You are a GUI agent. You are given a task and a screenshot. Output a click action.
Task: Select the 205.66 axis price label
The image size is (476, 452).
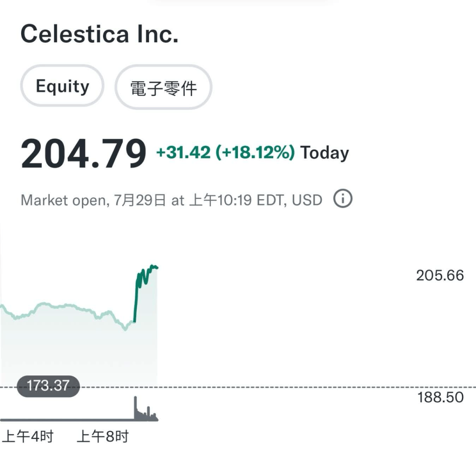(440, 275)
